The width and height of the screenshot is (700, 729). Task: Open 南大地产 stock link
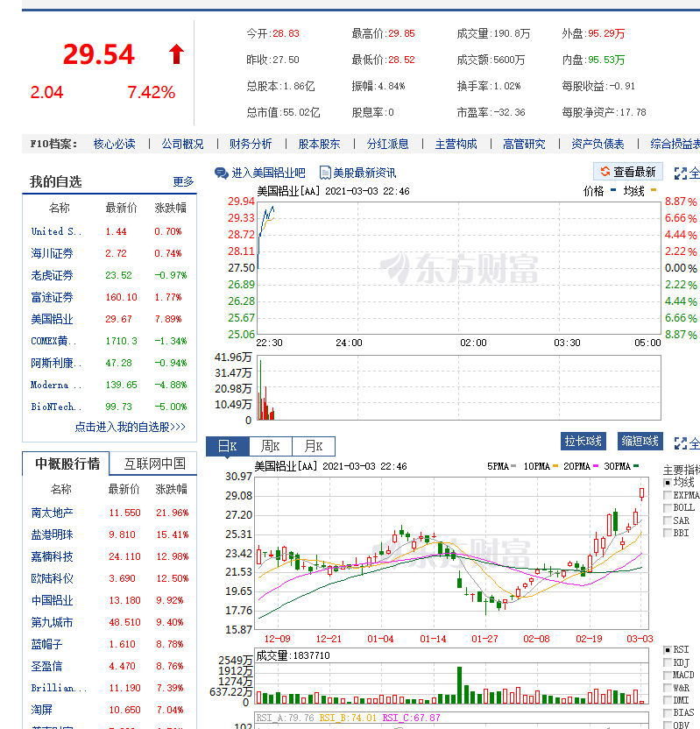point(52,513)
